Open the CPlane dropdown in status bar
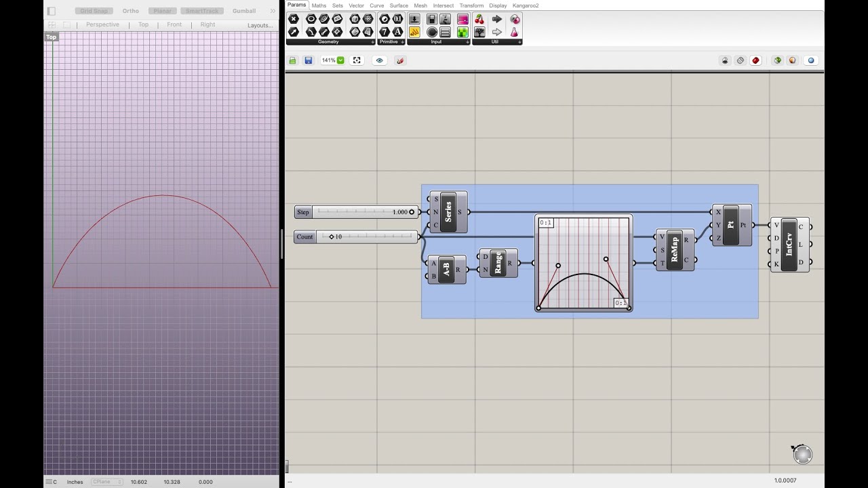868x488 pixels. 107,482
